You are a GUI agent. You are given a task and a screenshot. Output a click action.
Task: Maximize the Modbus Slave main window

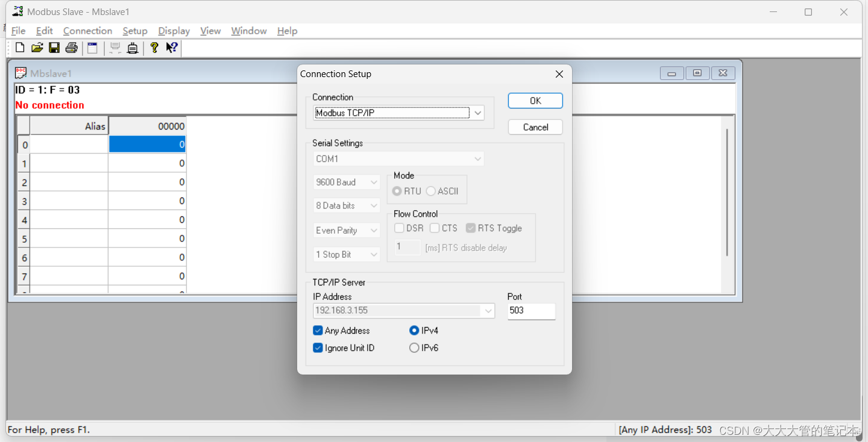808,12
